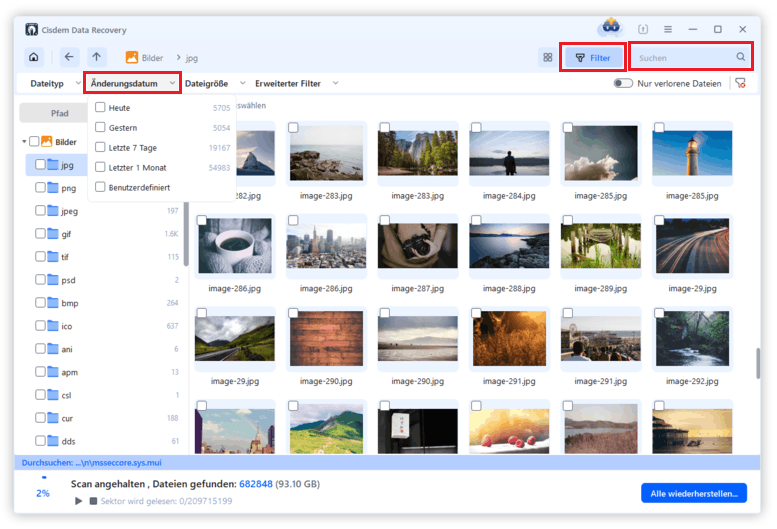Toggle 'Nur verlorene Dateien' switch
This screenshot has height=529, width=777.
click(623, 84)
